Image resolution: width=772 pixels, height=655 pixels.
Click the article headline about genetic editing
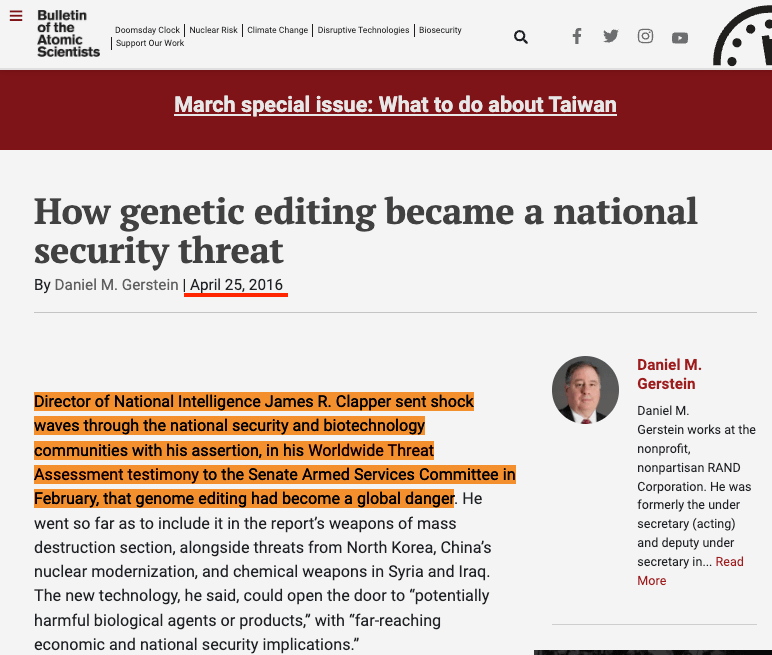[365, 230]
